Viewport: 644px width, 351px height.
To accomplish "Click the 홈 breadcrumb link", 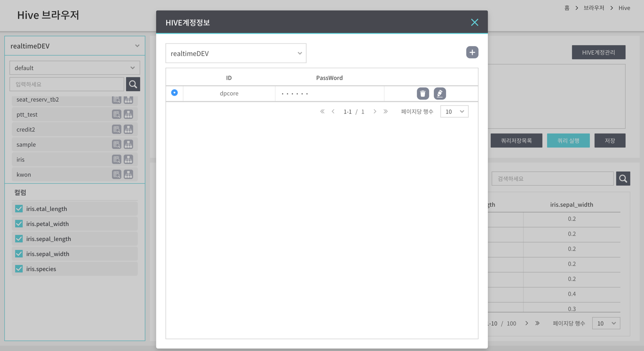I will tap(566, 8).
